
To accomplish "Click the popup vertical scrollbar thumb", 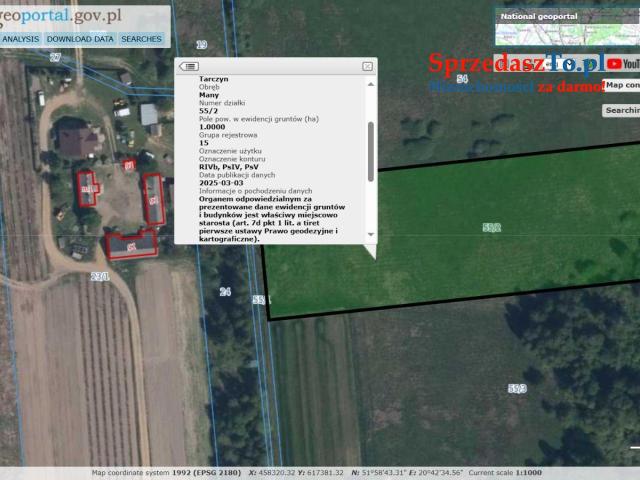I will click(372, 150).
